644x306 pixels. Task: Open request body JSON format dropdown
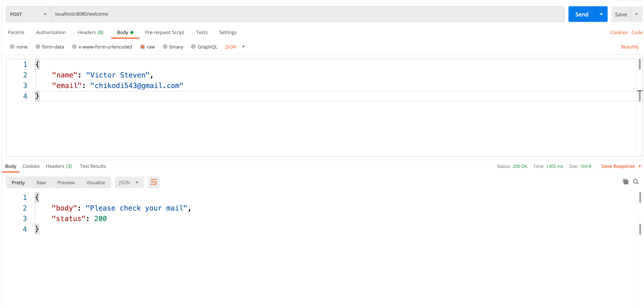click(235, 47)
